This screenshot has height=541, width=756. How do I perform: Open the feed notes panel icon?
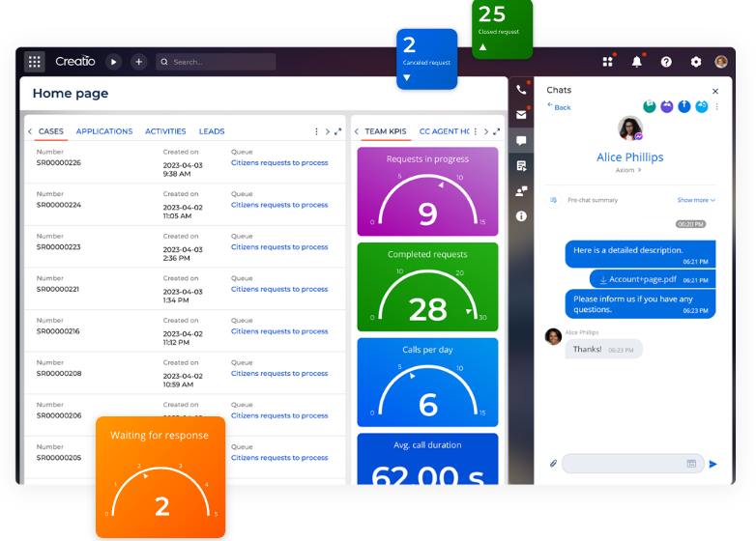coord(521,166)
